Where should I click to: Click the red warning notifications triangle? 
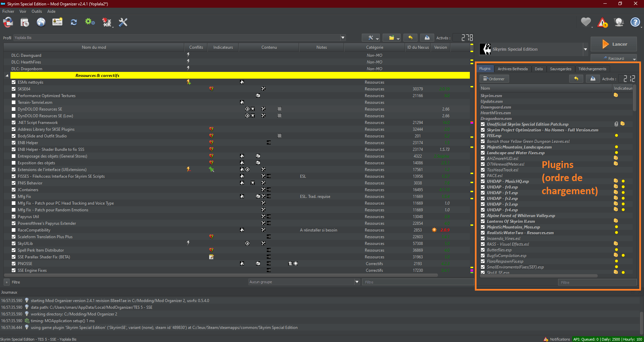tap(602, 23)
